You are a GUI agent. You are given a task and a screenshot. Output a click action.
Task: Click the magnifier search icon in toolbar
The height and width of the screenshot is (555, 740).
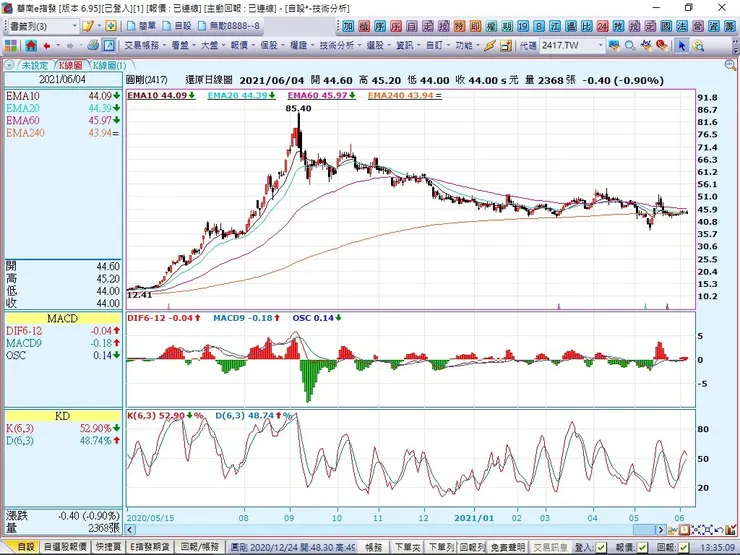point(630,46)
